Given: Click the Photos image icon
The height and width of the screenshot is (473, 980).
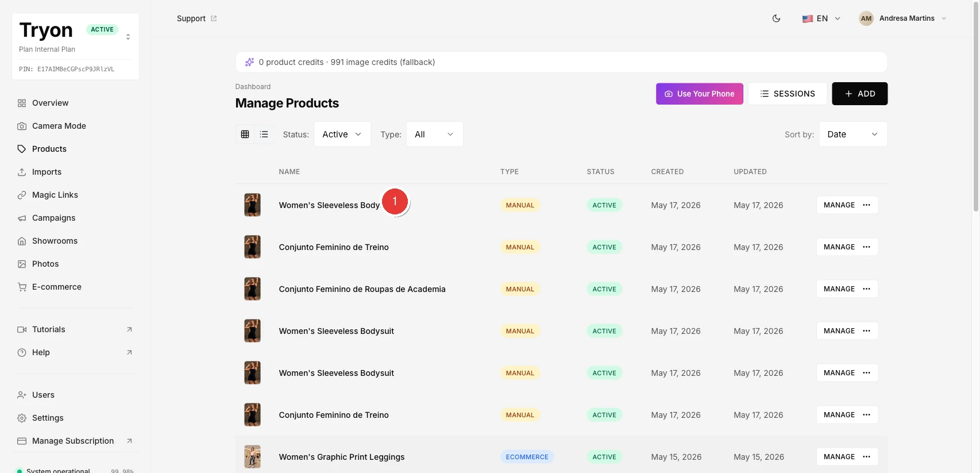Looking at the screenshot, I should click(22, 264).
